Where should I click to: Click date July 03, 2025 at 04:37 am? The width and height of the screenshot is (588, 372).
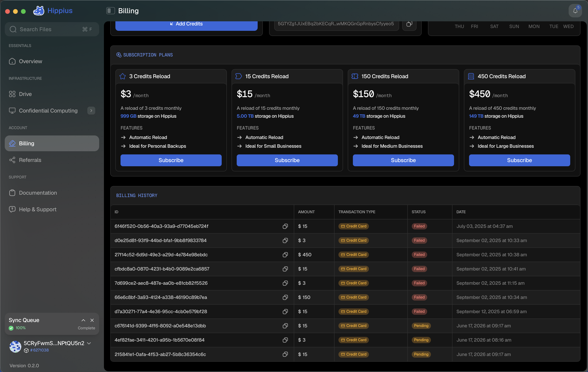484,226
